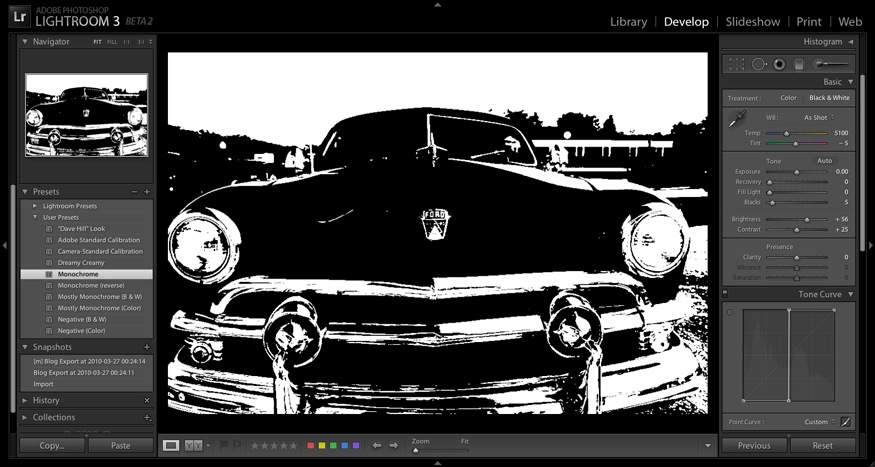Assign the red color label

coord(311,445)
